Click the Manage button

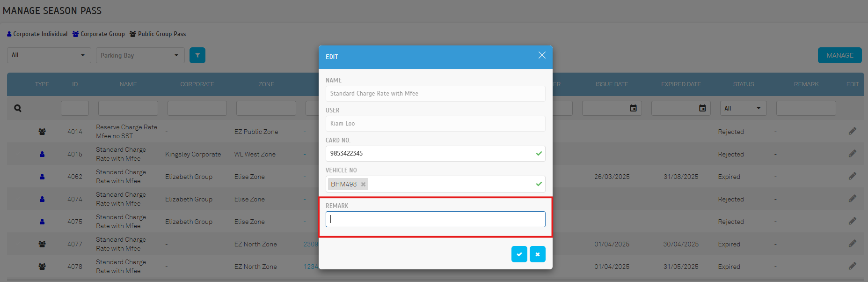tap(839, 55)
